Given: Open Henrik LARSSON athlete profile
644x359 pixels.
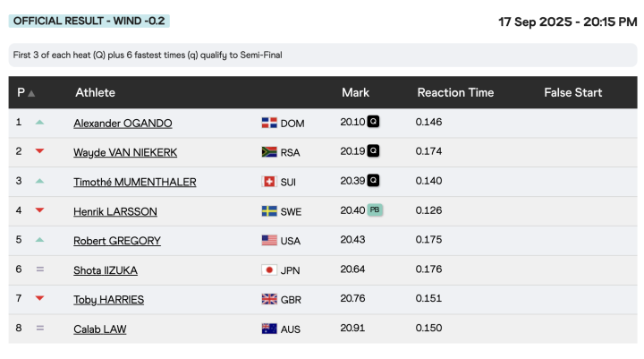Looking at the screenshot, I should point(114,211).
